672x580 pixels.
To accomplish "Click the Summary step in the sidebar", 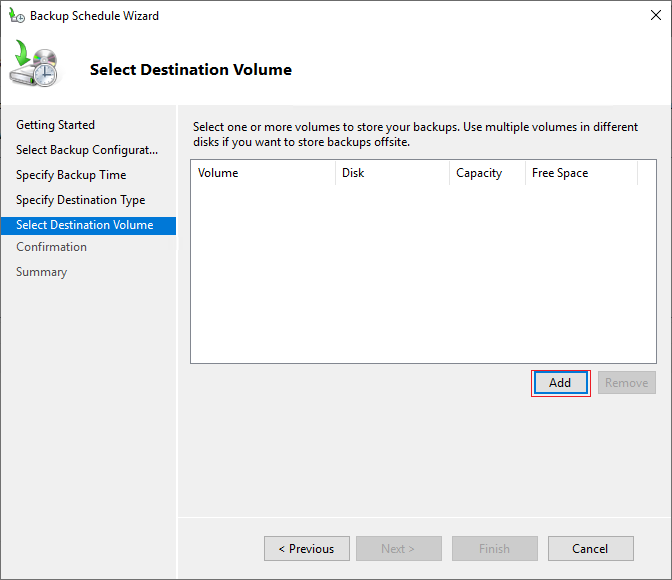I will point(42,272).
